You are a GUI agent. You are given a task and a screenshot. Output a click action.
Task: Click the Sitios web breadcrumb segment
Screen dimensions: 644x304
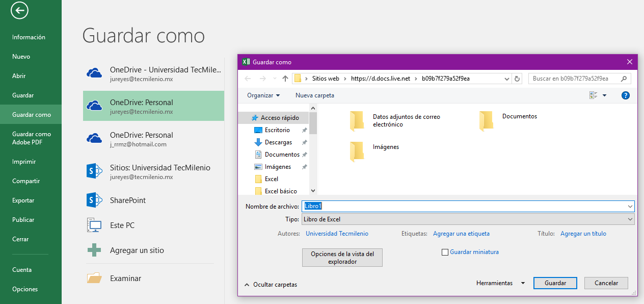tap(326, 79)
